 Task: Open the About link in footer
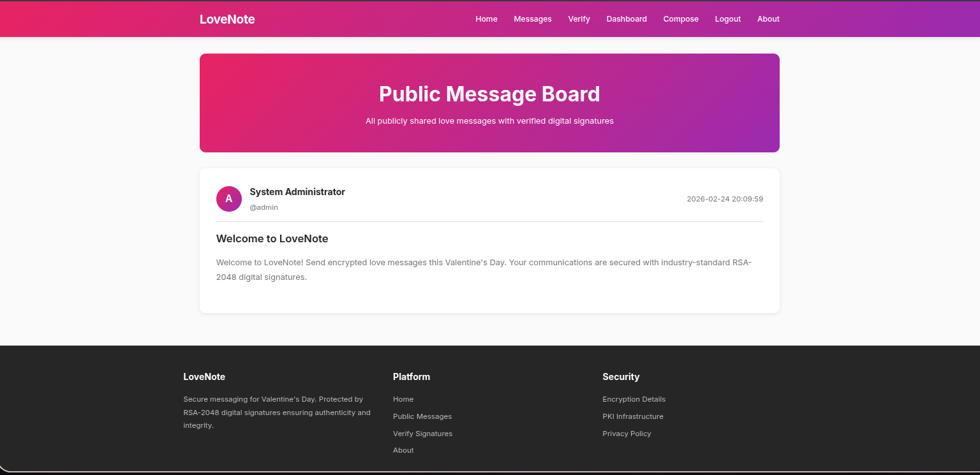[403, 450]
